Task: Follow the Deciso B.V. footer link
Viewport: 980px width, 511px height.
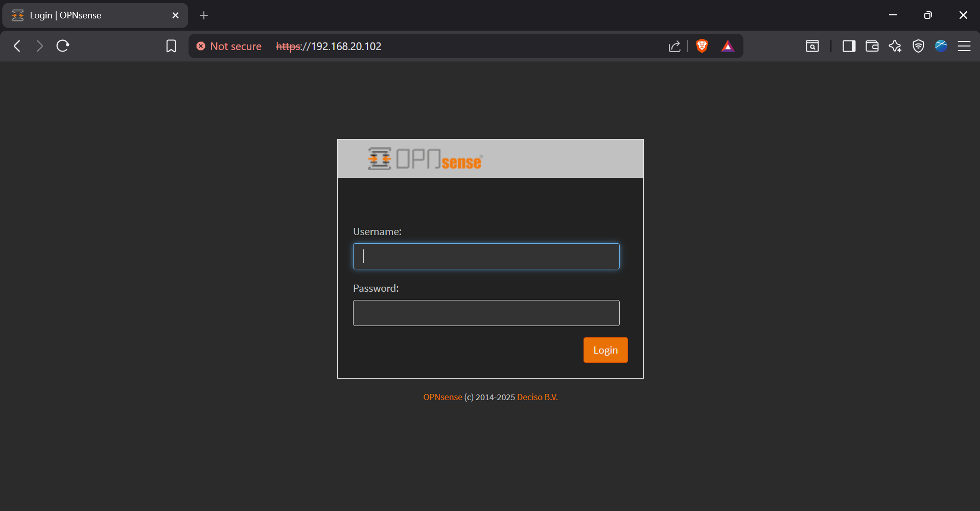Action: 537,397
